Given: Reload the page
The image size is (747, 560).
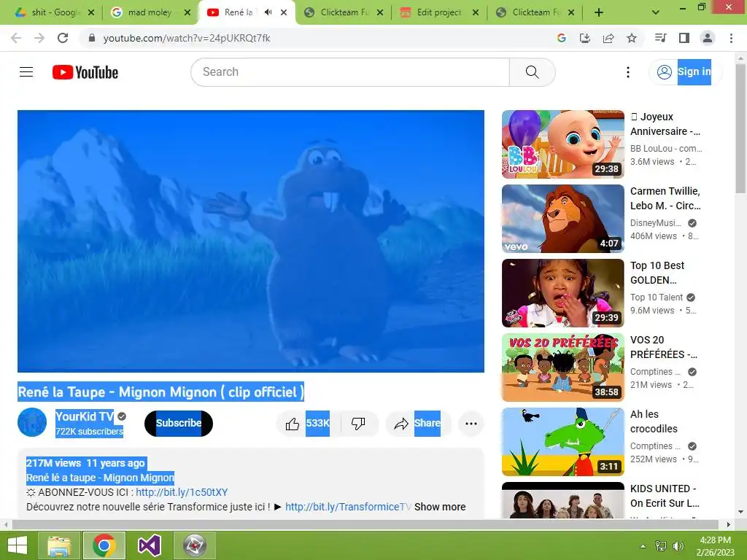Looking at the screenshot, I should [x=63, y=38].
